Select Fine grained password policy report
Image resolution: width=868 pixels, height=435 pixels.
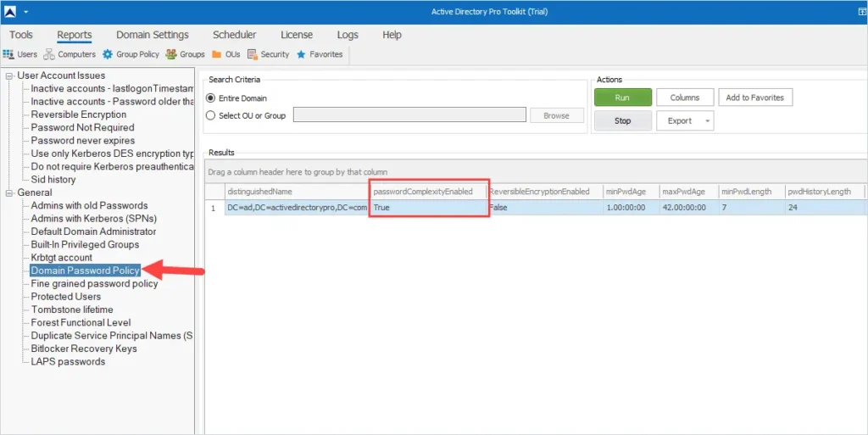click(94, 284)
